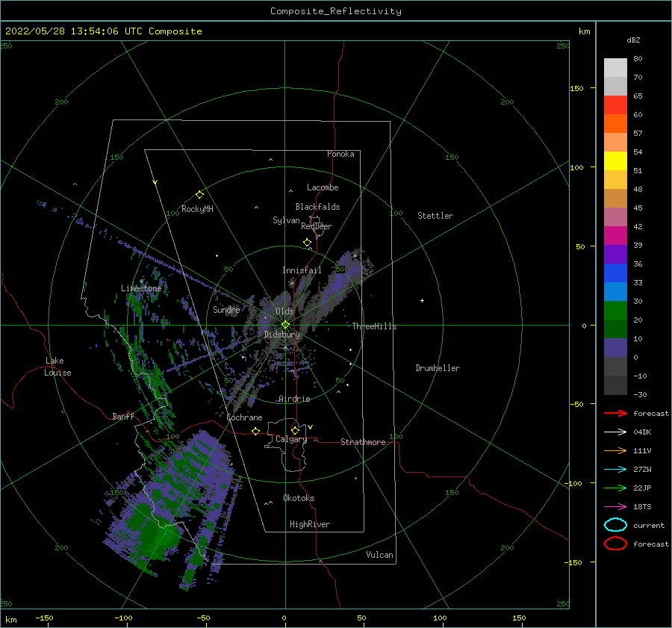
Task: Click the white 04DK arrow icon
Action: (615, 432)
